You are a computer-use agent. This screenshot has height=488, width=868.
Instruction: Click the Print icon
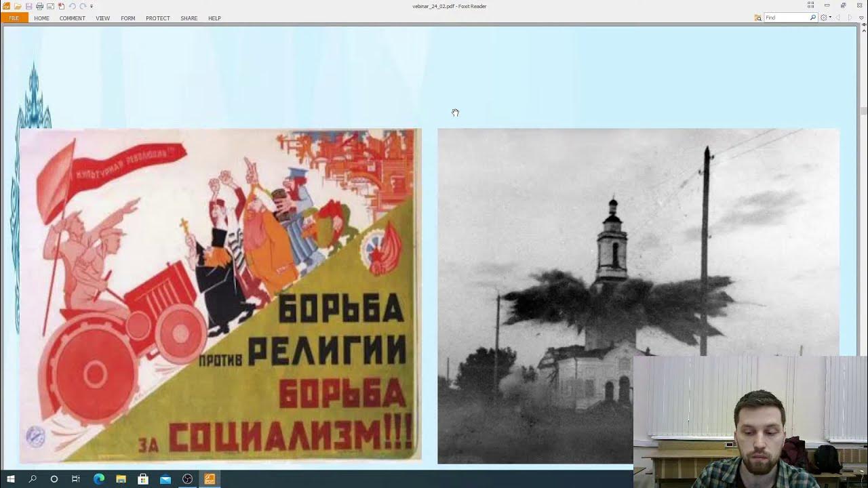click(39, 6)
